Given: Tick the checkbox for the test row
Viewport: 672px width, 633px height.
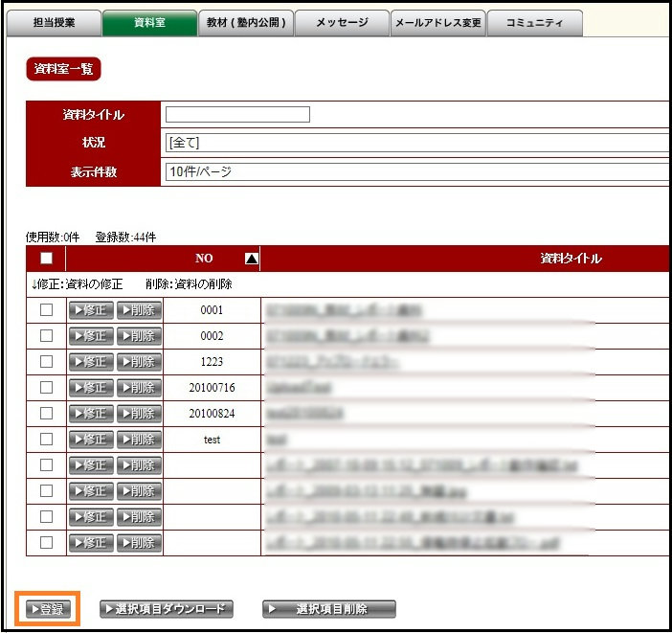Looking at the screenshot, I should 46,440.
